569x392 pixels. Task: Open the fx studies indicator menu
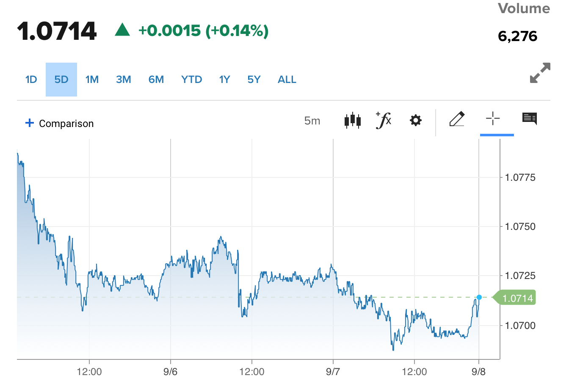384,120
